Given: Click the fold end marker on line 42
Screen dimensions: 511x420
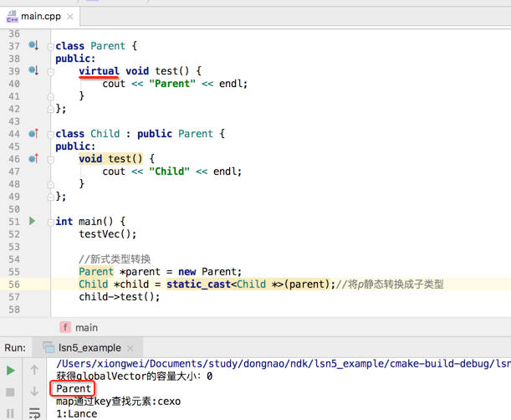Looking at the screenshot, I should click(x=50, y=109).
